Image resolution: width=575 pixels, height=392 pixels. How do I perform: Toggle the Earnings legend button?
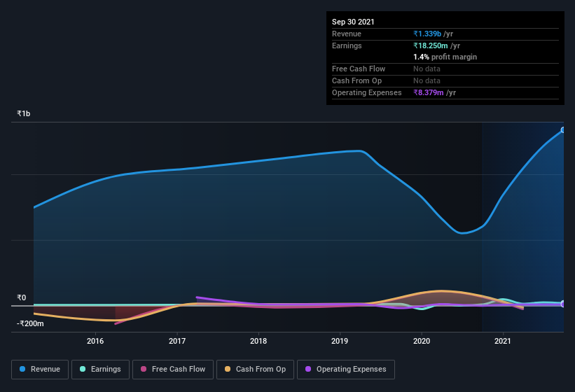pyautogui.click(x=100, y=370)
